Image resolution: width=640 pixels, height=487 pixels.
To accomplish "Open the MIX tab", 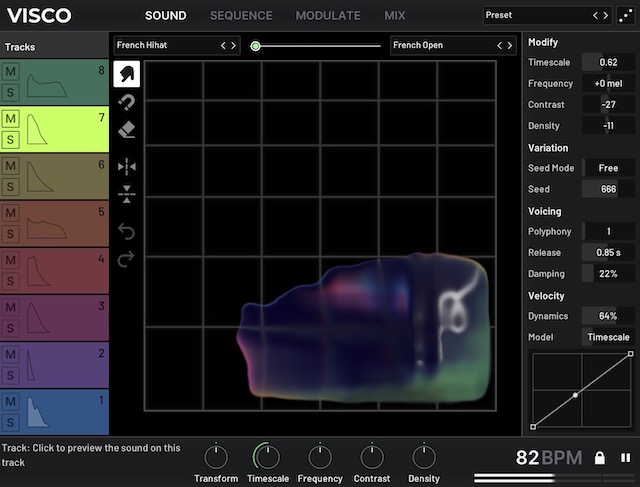I will (x=394, y=16).
